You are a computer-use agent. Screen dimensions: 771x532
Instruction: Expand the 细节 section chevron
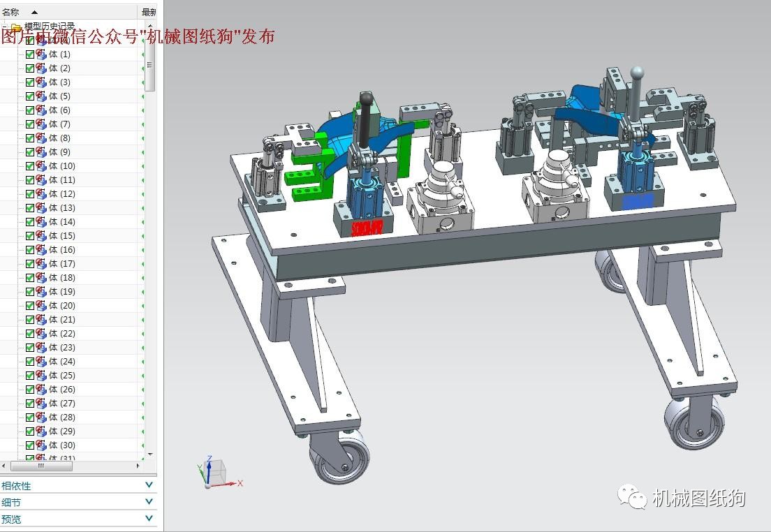[149, 502]
